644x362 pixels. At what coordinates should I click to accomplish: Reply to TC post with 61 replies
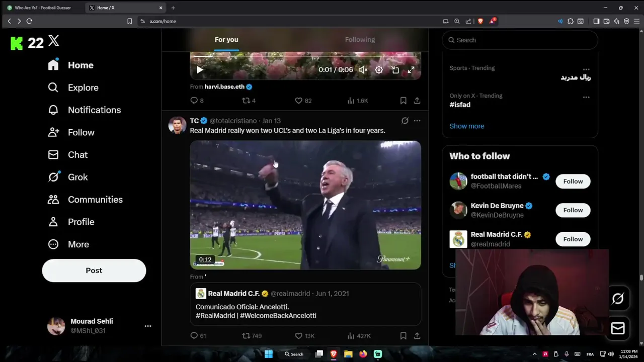click(198, 336)
